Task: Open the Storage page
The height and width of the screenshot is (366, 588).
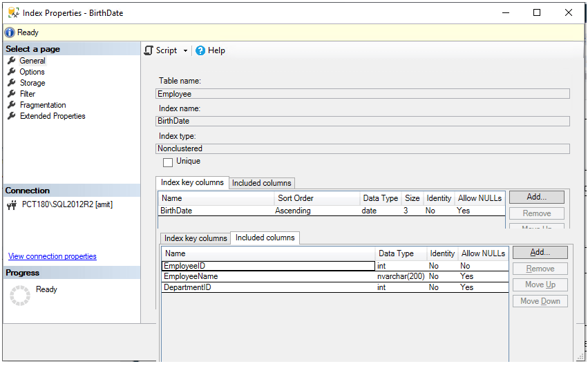Action: pos(32,83)
